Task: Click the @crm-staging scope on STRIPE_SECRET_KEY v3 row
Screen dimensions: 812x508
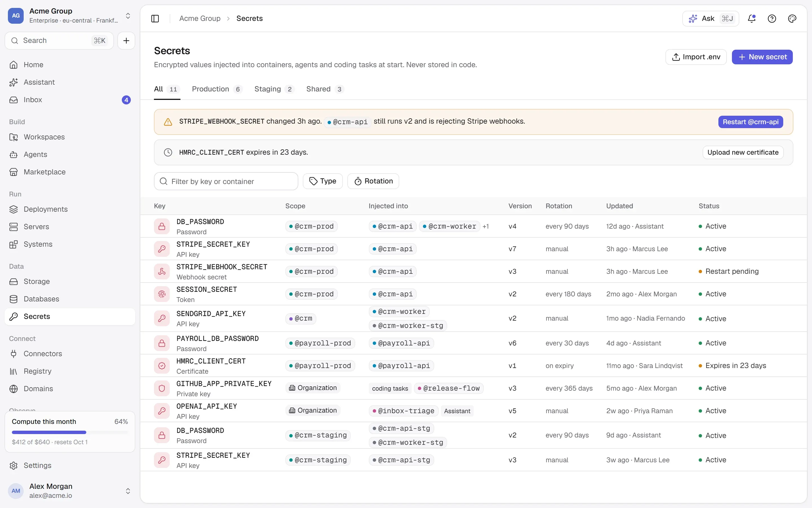Action: 318,460
